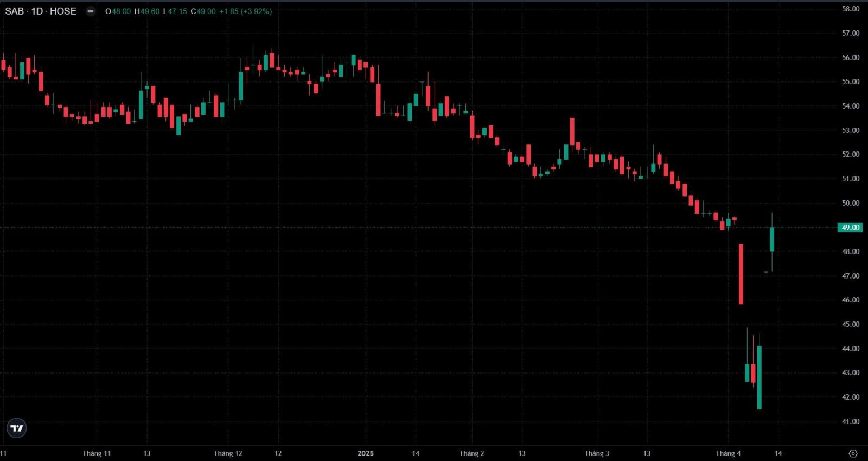This screenshot has width=868, height=461.
Task: Click the Tháng 12 label on the time axis
Action: click(x=228, y=453)
